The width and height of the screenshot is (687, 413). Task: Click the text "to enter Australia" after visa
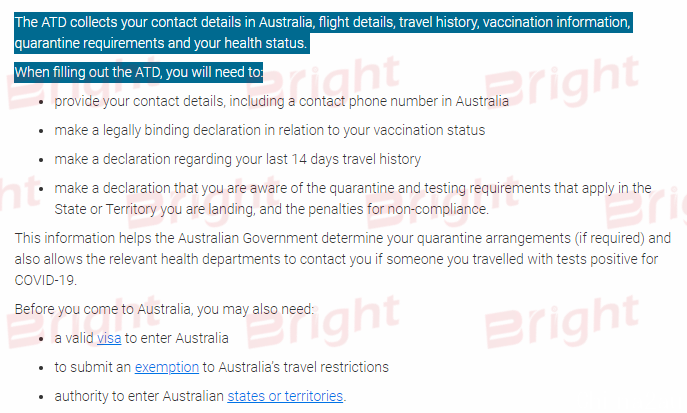pos(177,339)
